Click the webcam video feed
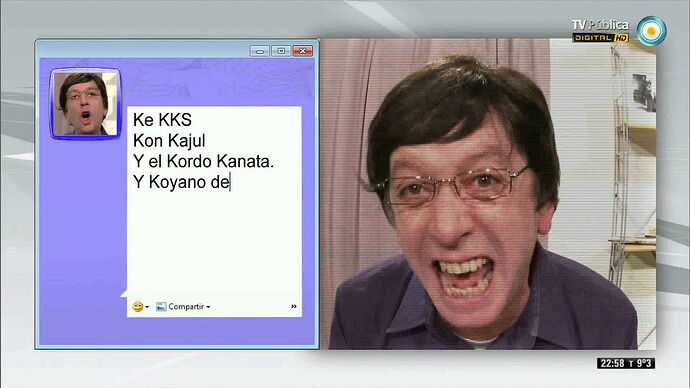The height and width of the screenshot is (388, 690). [x=488, y=194]
